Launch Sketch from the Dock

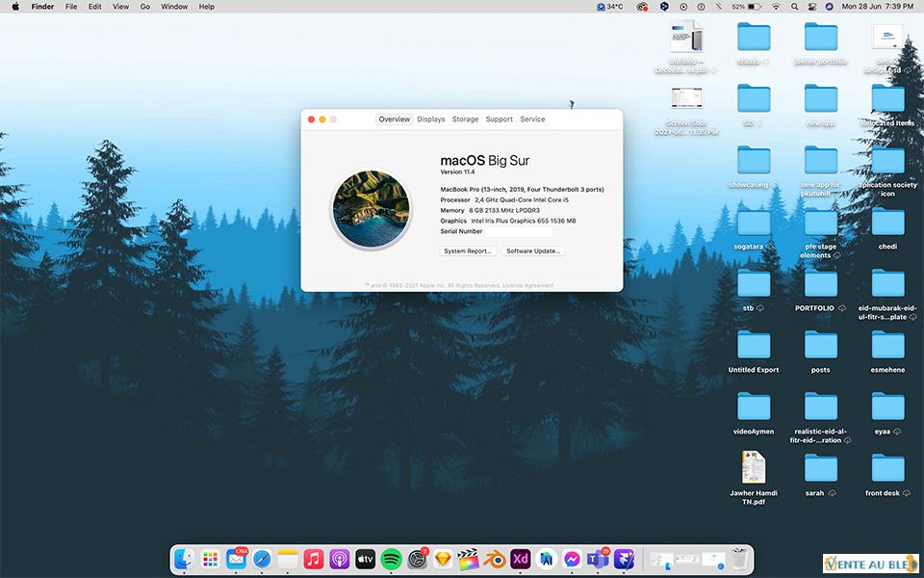[x=443, y=559]
